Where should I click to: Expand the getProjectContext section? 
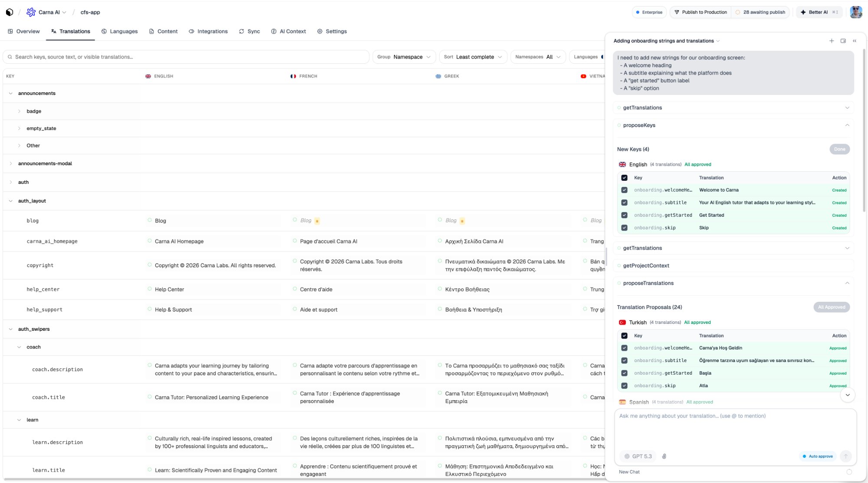point(646,265)
